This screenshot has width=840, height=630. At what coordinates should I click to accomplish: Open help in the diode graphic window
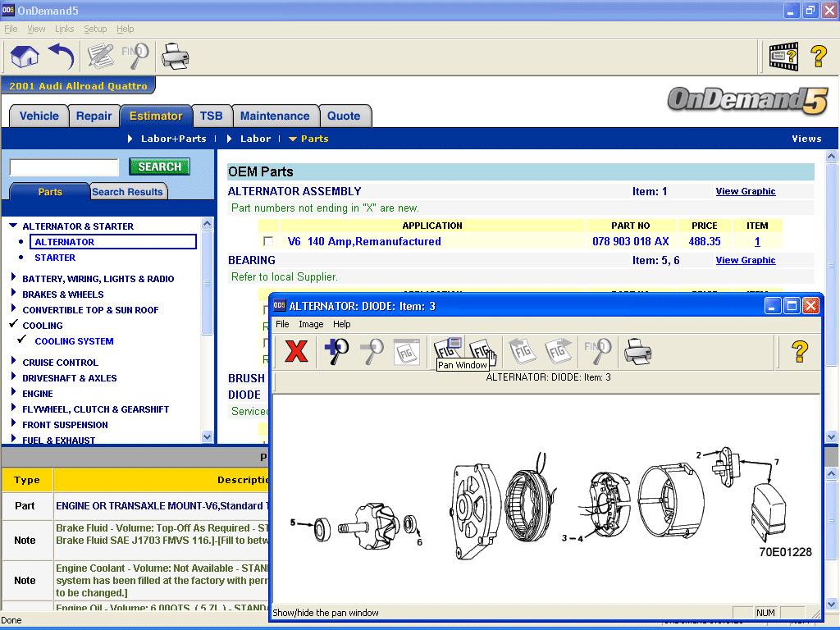click(799, 351)
